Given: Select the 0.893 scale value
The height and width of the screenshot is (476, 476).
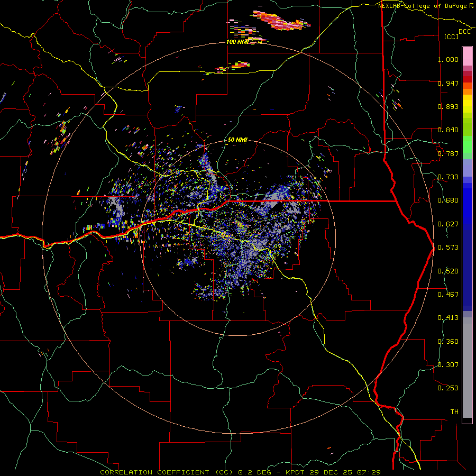Looking at the screenshot, I should (448, 106).
